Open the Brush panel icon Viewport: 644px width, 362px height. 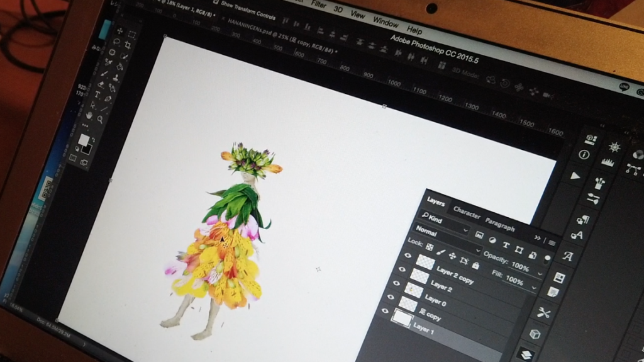[x=599, y=183]
